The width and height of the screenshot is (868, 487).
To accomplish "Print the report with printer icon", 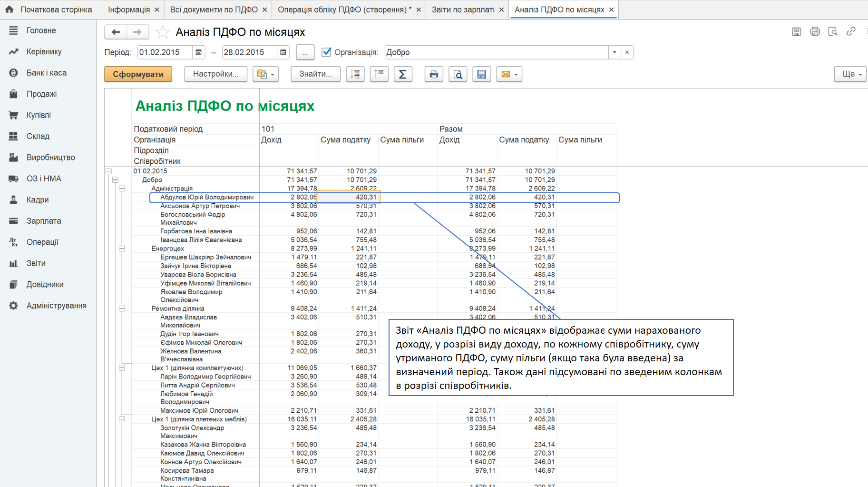I will (x=434, y=74).
